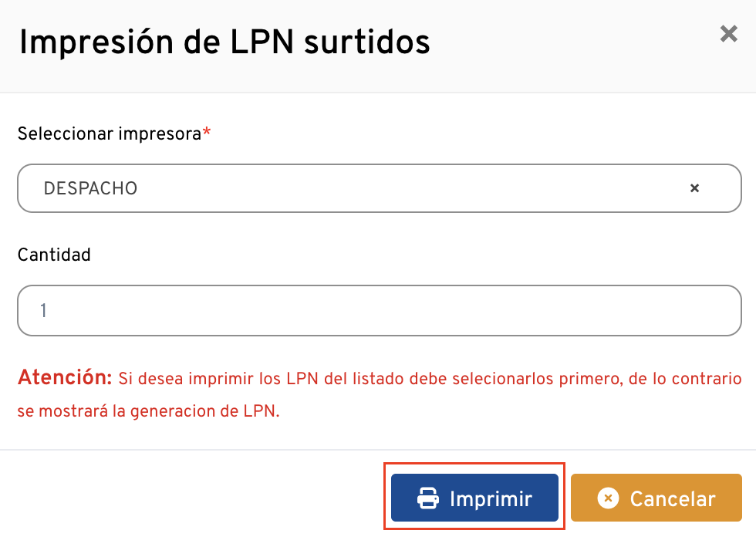The height and width of the screenshot is (537, 756).
Task: Click the value 1 in quantity field
Action: [44, 311]
